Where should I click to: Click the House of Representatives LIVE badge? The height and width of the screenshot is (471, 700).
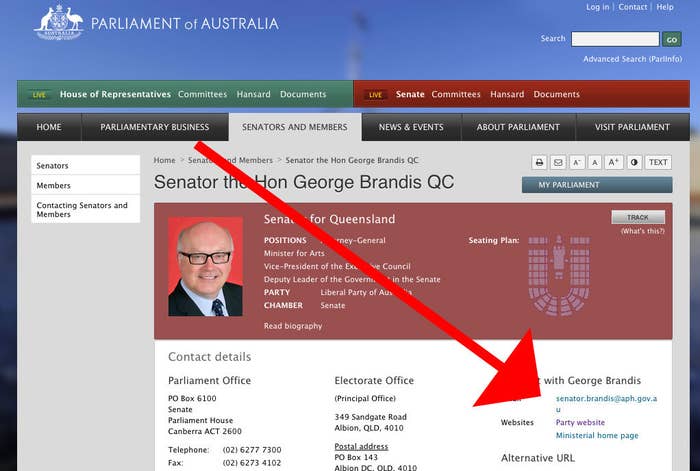coord(39,95)
